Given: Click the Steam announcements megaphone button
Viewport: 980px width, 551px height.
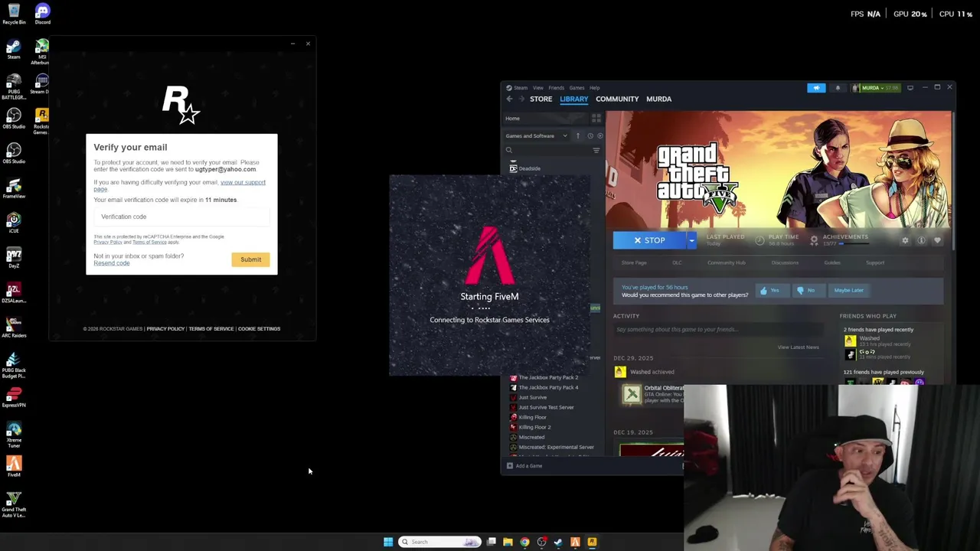Looking at the screenshot, I should click(x=816, y=88).
